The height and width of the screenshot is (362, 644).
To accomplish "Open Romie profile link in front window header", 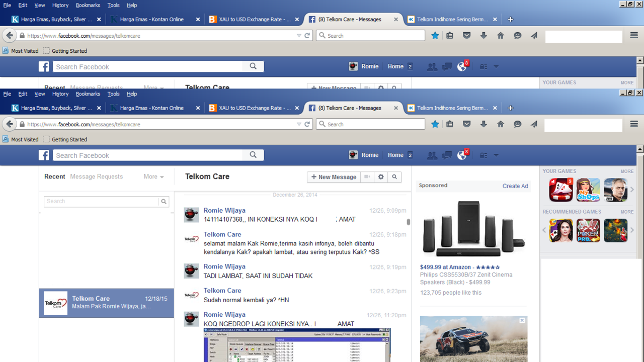I will [364, 155].
